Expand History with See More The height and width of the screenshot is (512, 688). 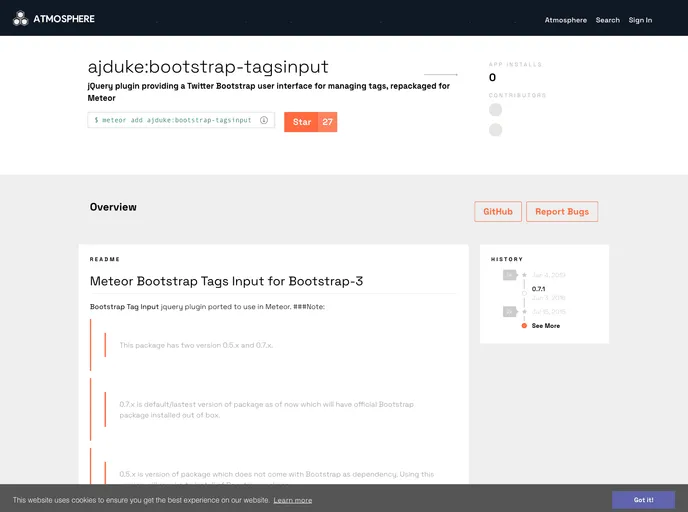pos(546,326)
